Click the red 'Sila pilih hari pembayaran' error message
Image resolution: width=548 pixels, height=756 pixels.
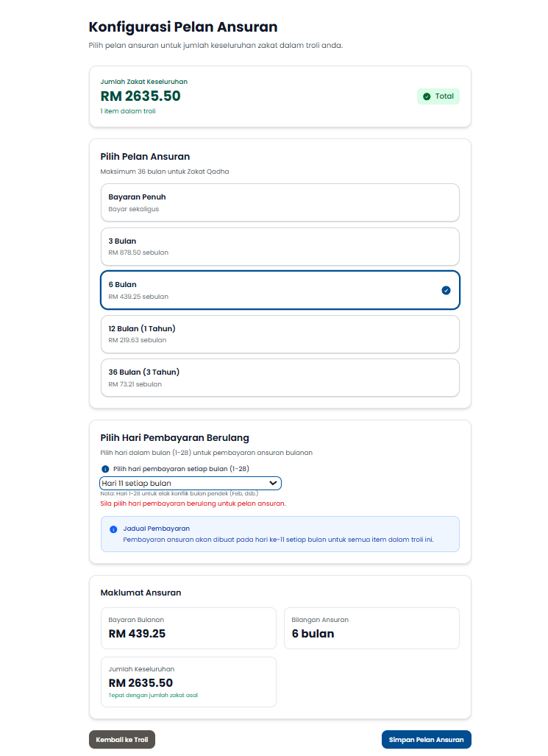[192, 504]
